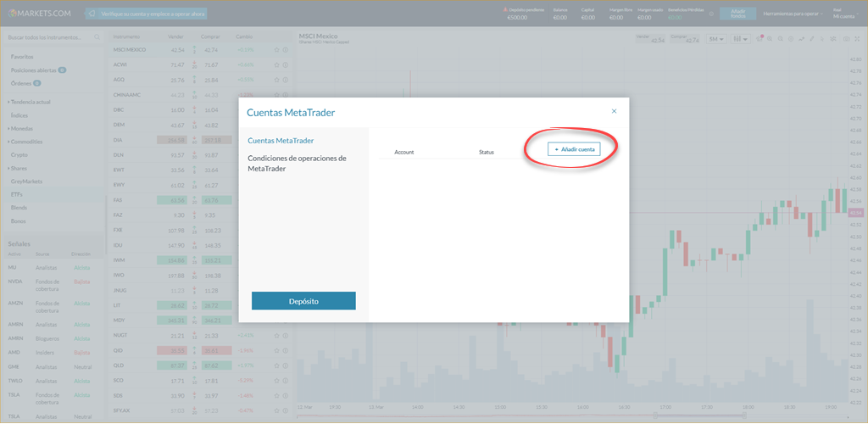Expand the Commodities category

pos(25,142)
